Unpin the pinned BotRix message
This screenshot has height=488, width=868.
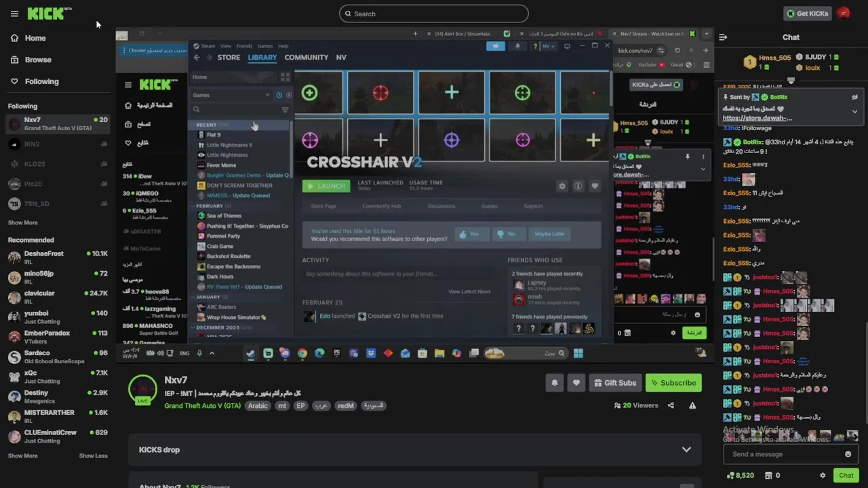click(x=854, y=97)
